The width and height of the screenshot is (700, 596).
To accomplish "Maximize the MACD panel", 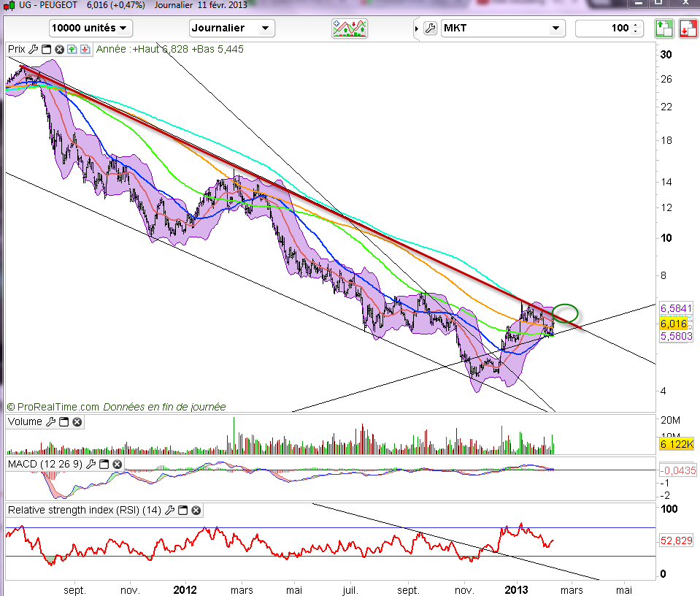I will [104, 464].
